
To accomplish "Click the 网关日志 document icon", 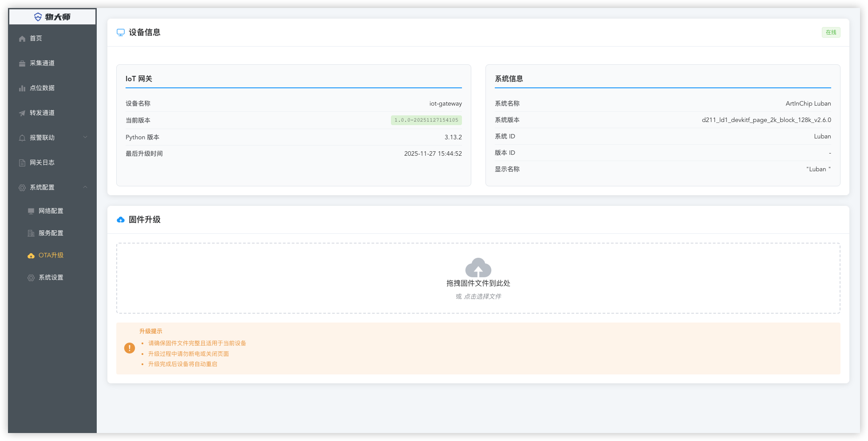I will coord(22,163).
